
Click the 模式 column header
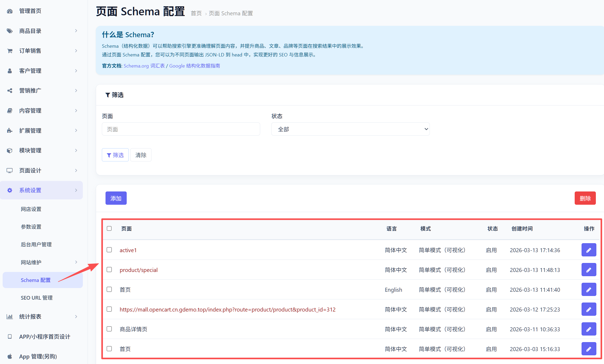pos(425,229)
